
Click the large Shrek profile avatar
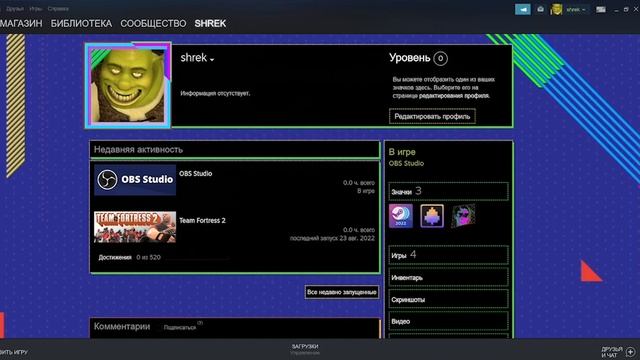point(128,85)
